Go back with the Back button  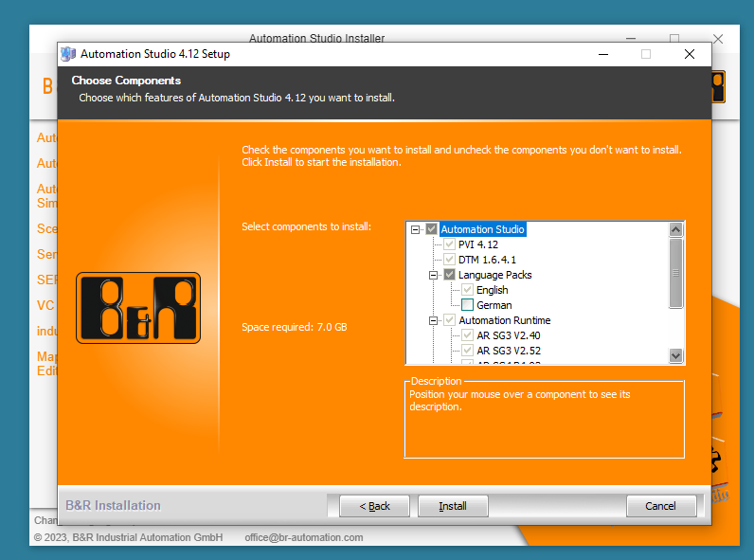tap(374, 506)
